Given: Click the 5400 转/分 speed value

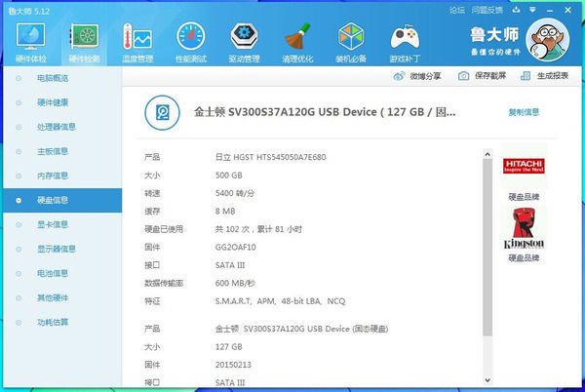Looking at the screenshot, I should 235,194.
